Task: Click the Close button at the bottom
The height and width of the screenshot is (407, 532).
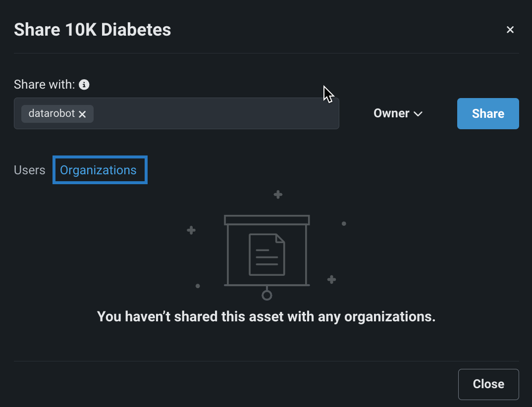Action: [x=488, y=384]
